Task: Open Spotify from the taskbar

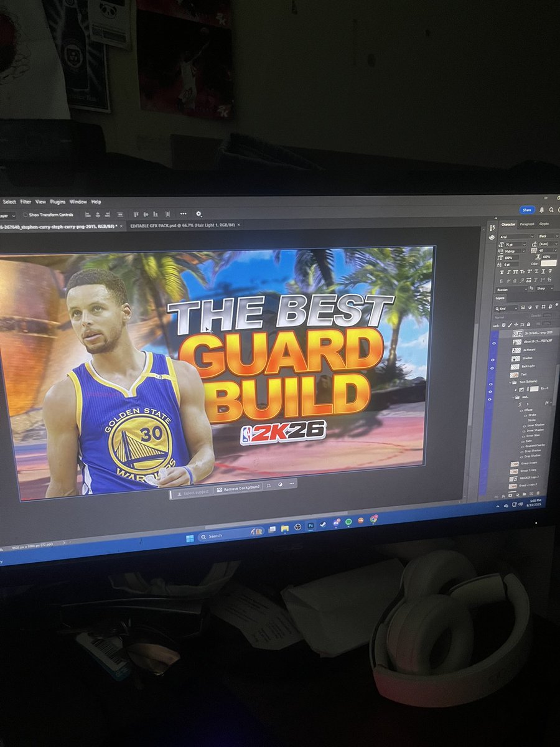Action: (x=348, y=522)
